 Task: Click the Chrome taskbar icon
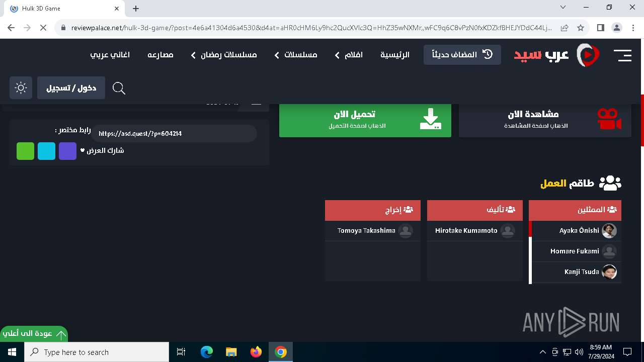point(281,352)
